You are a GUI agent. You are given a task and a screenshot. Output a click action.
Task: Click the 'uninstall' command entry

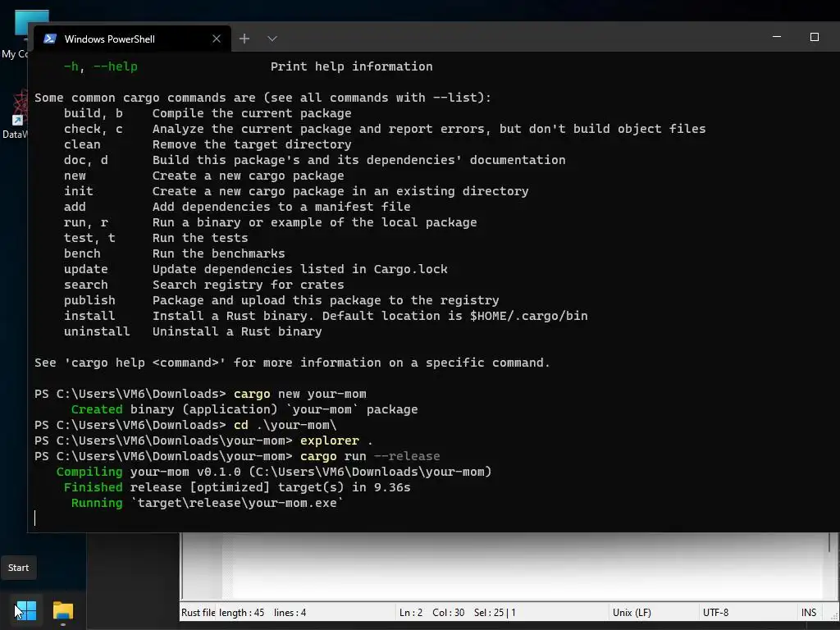click(x=97, y=331)
